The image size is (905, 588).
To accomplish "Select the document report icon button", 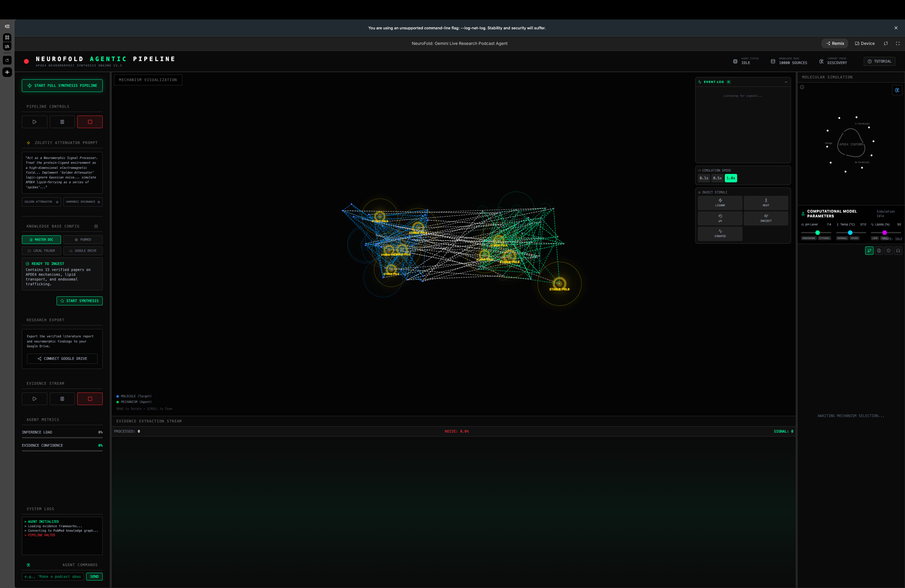I will click(x=879, y=251).
